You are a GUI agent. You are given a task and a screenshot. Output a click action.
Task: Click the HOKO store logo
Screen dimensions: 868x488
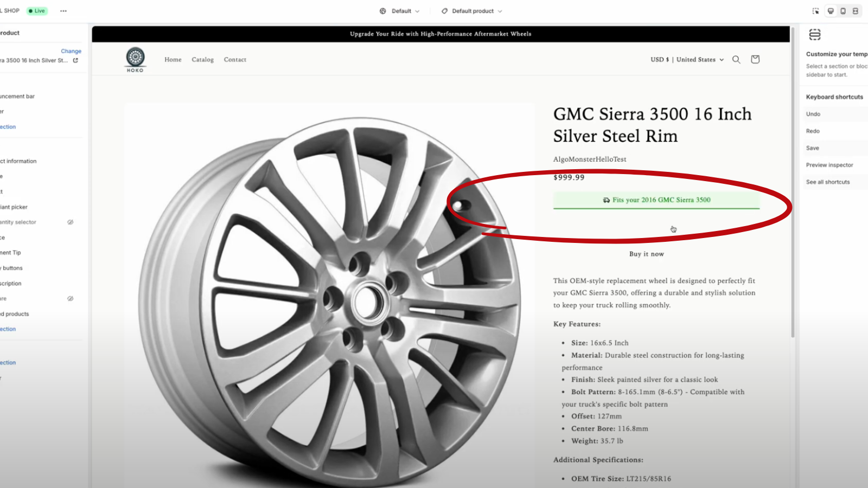[135, 60]
